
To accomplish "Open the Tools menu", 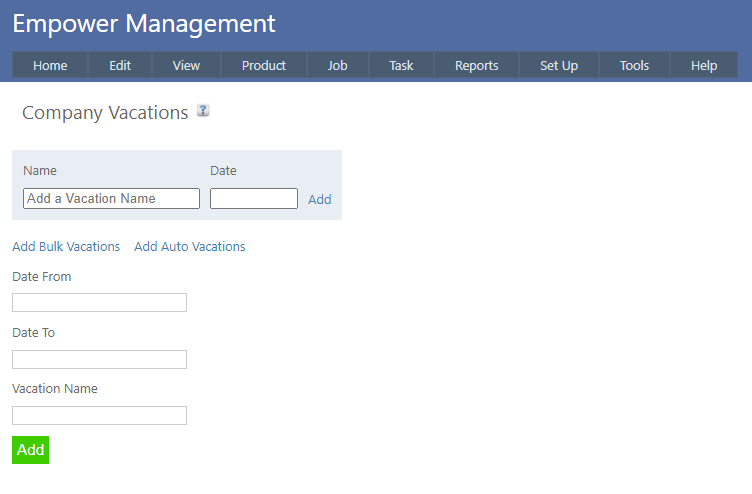I will click(x=634, y=65).
